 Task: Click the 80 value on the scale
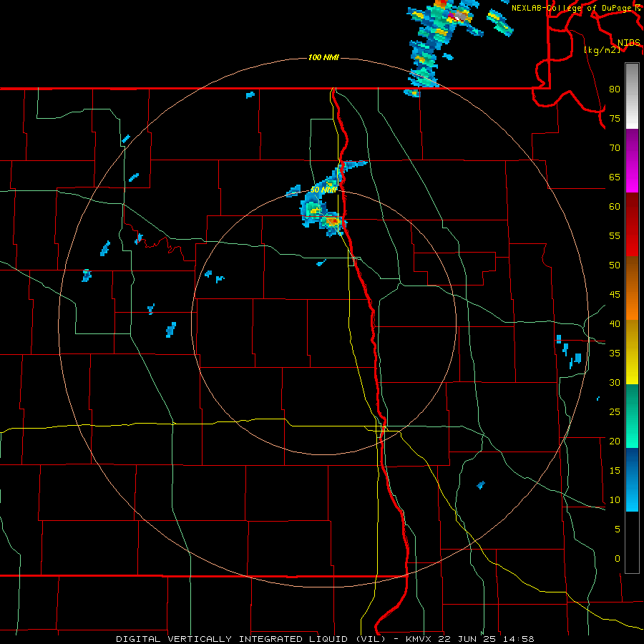pos(615,89)
